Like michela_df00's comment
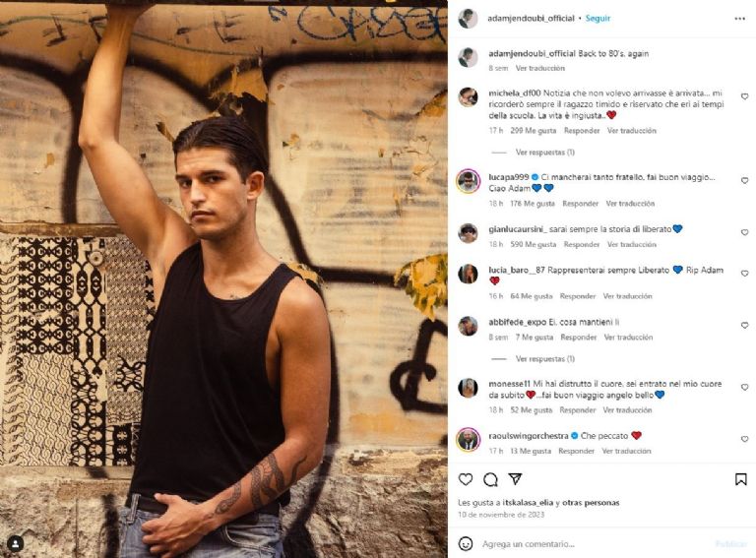 click(x=744, y=96)
